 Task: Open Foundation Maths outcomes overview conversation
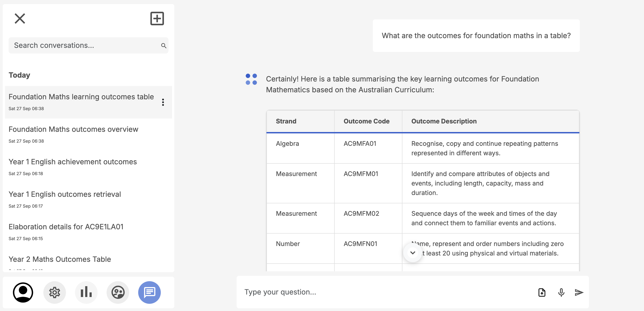pos(73,129)
